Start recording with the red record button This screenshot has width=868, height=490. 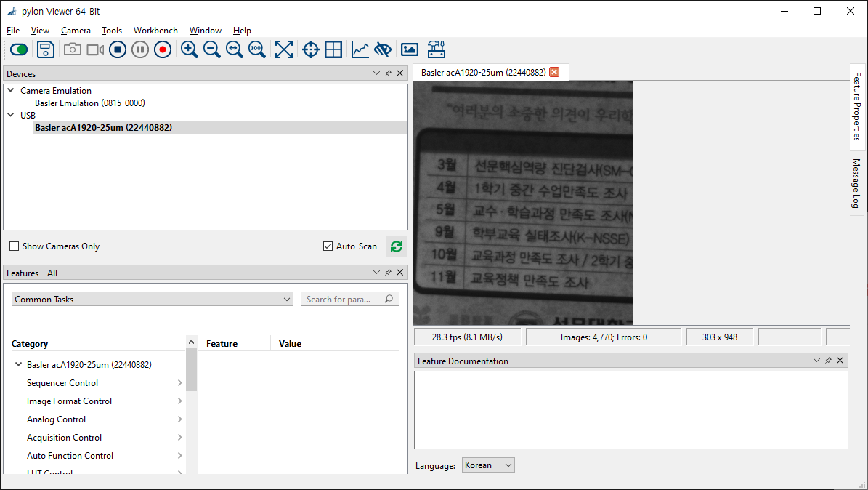pos(163,49)
